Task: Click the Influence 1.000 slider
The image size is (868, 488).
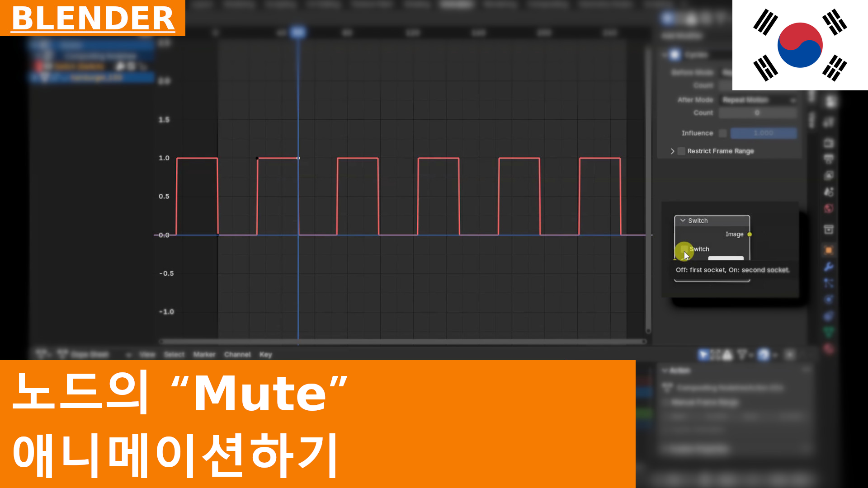Action: point(764,133)
